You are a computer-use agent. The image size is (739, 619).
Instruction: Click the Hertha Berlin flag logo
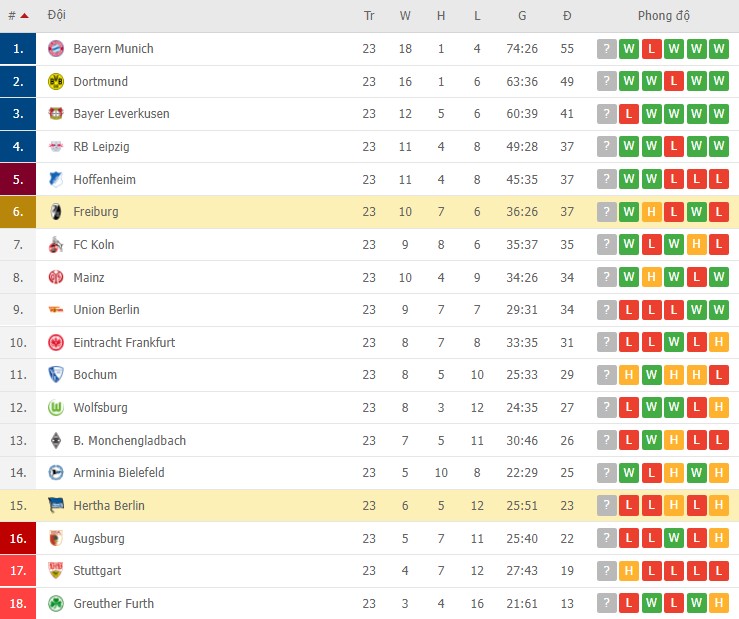56,506
